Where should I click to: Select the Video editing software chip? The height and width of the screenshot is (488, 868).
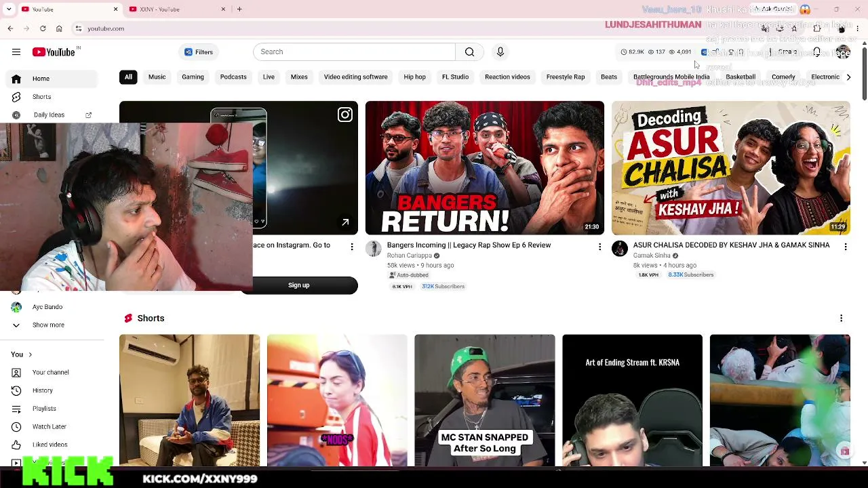pyautogui.click(x=355, y=77)
